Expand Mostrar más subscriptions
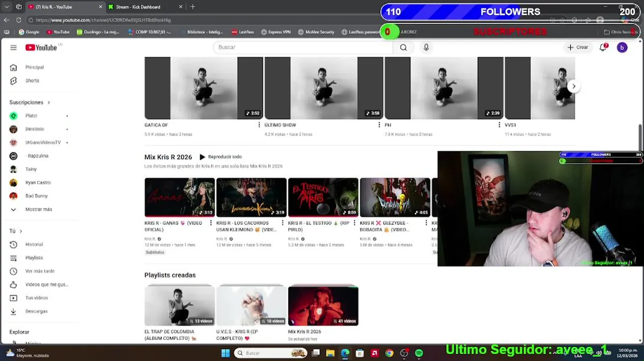This screenshot has width=644, height=361. (39, 210)
